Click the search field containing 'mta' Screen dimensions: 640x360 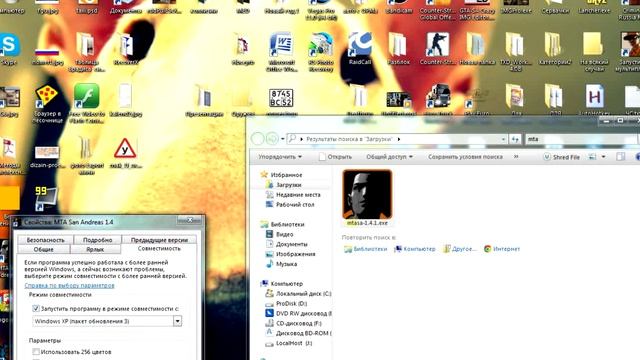click(x=581, y=139)
